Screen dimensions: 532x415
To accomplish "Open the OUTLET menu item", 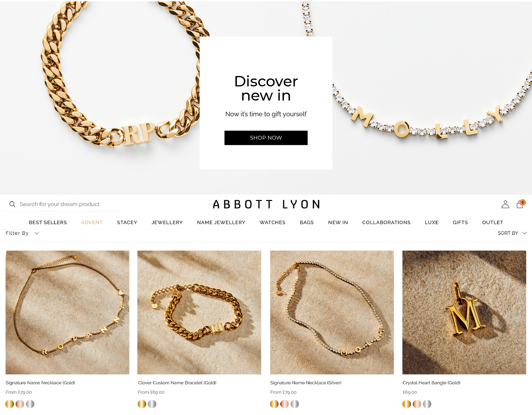I will click(492, 222).
